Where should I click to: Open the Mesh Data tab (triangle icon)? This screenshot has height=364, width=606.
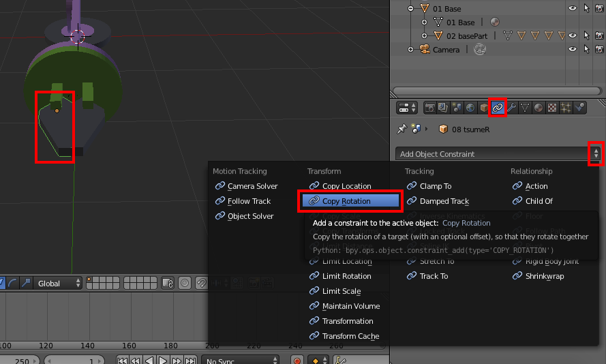[x=525, y=108]
